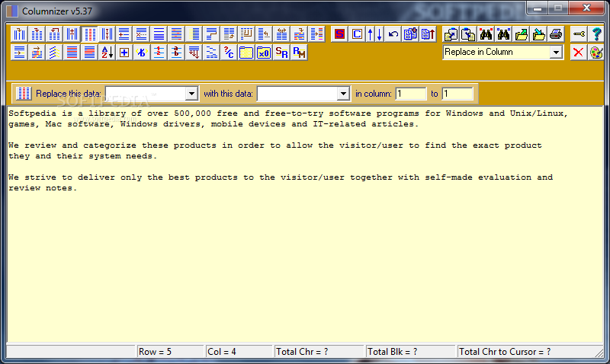The image size is (610, 364).
Task: Open the Replace in Column function dropdown
Action: coord(557,52)
